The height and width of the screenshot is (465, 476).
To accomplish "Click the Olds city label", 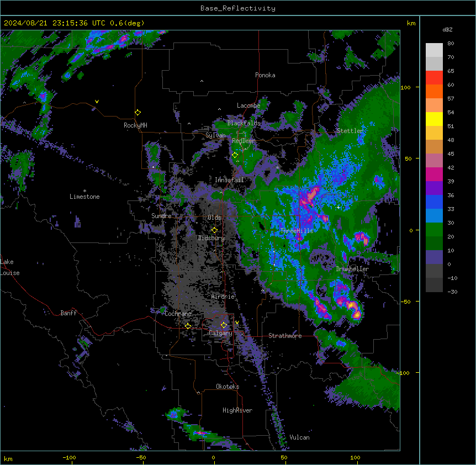I will (x=214, y=218).
